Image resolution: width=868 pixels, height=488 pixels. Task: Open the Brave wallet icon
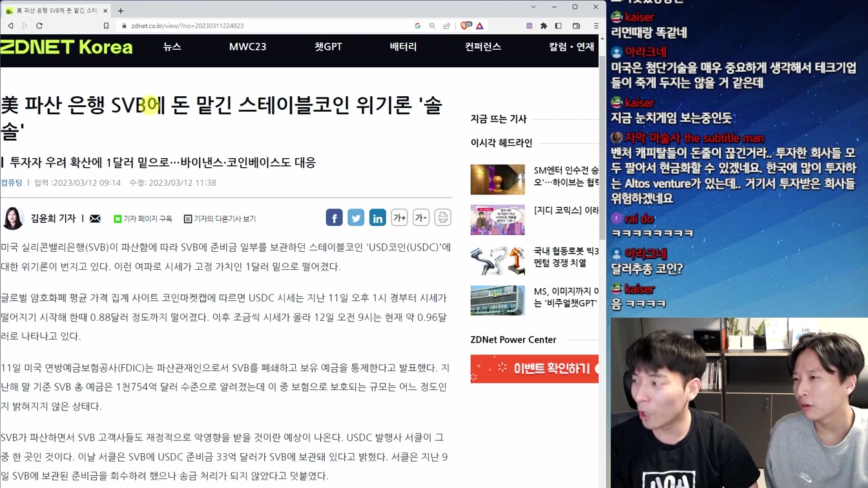[x=577, y=26]
